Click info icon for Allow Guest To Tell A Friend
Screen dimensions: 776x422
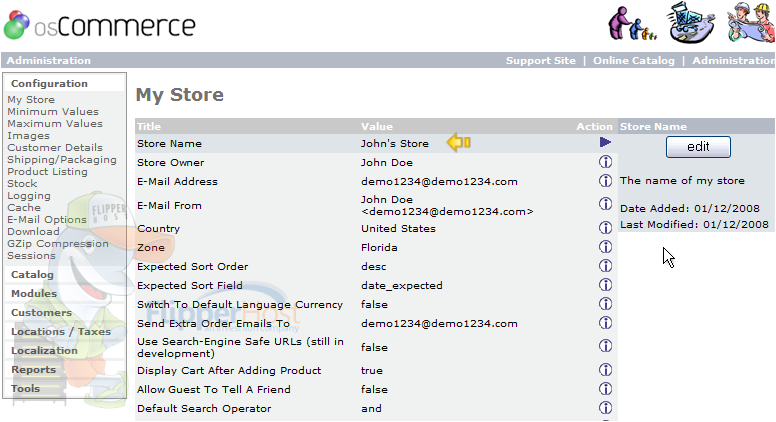[605, 388]
